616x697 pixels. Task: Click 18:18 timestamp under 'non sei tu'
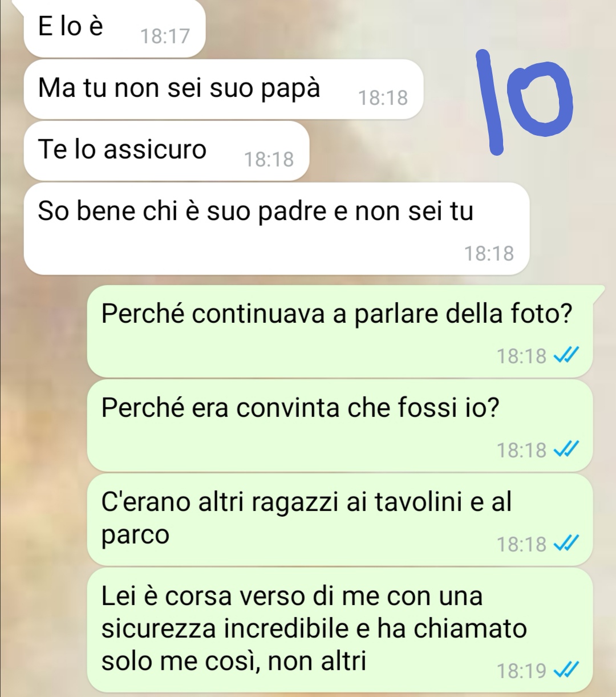point(489,253)
